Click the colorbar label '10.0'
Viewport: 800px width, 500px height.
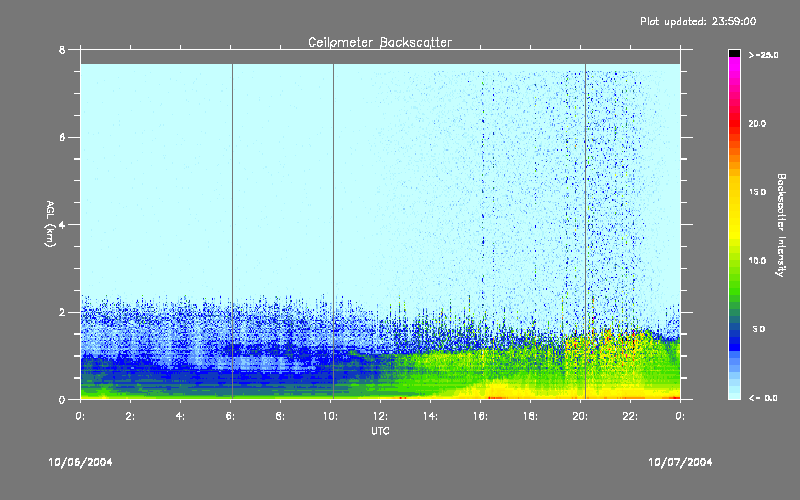click(x=757, y=261)
